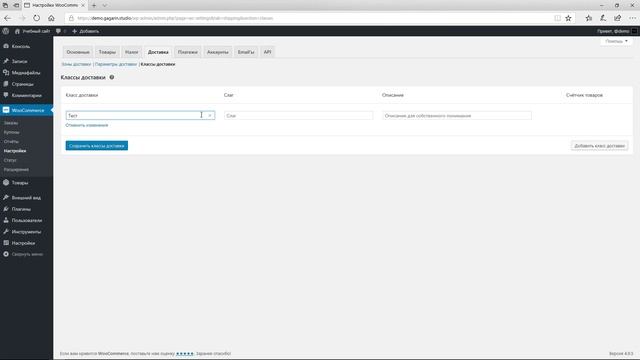
Task: Switch to the Платежи settings tab
Action: 187,52
